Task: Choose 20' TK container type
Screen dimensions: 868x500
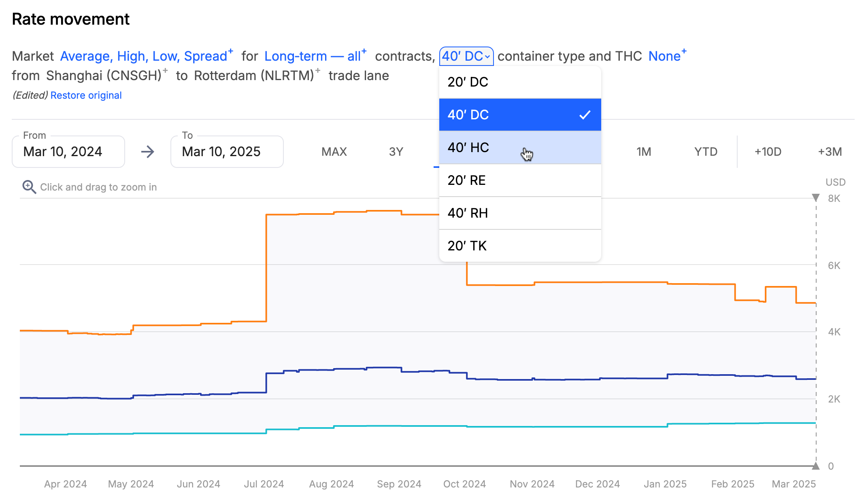Action: 520,246
